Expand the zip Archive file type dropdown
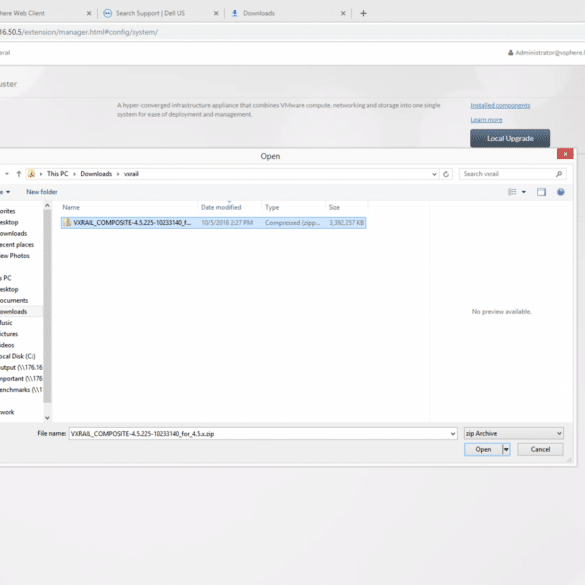The width and height of the screenshot is (585, 585). (559, 434)
